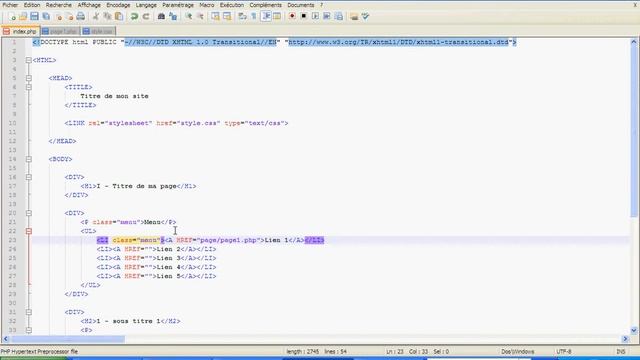Click the Paste clipboard icon
640x360 pixels.
119,17
